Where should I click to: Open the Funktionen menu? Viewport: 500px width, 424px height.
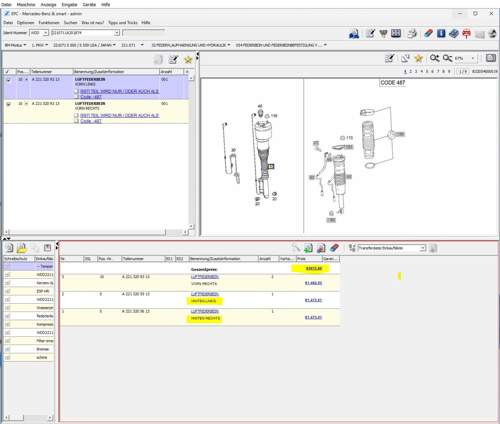point(49,23)
